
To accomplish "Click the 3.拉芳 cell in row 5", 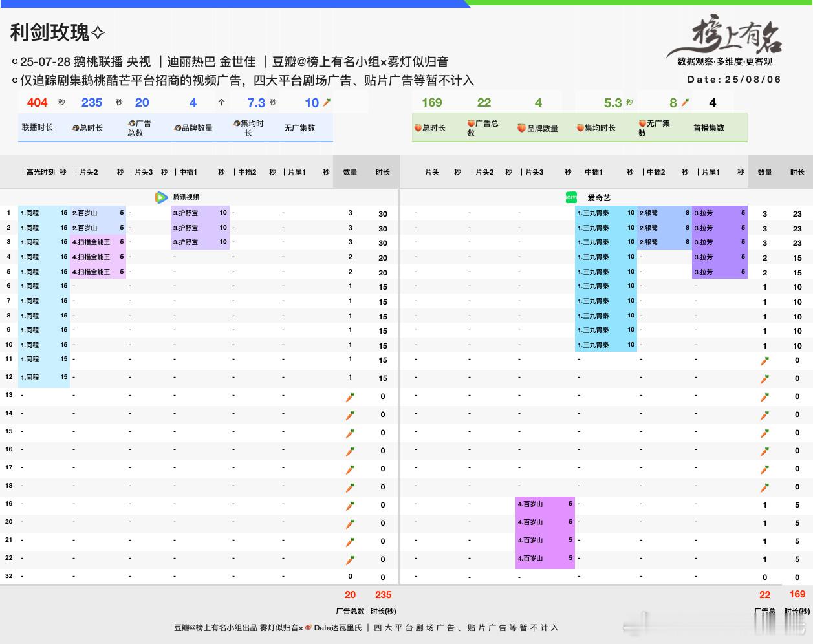I will (720, 272).
